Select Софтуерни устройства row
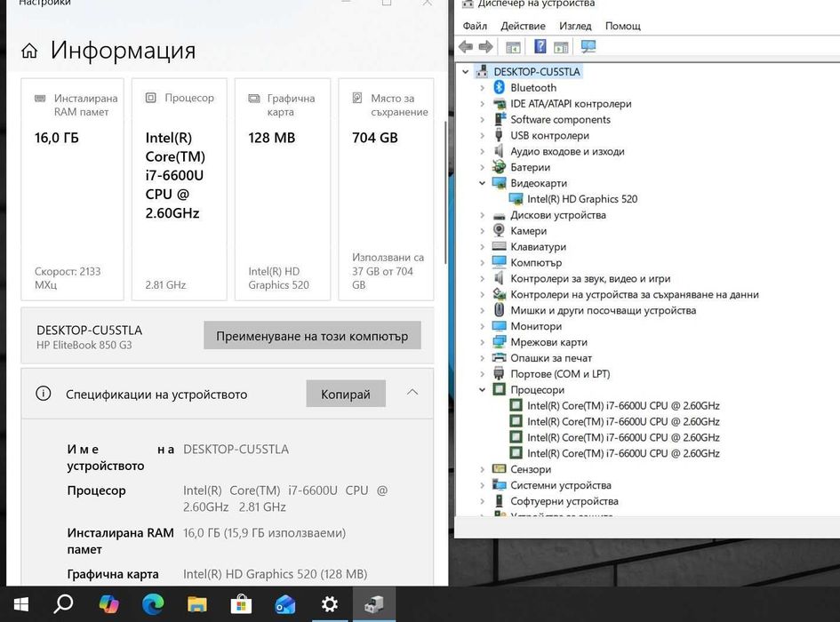The height and width of the screenshot is (622, 840). 564,501
